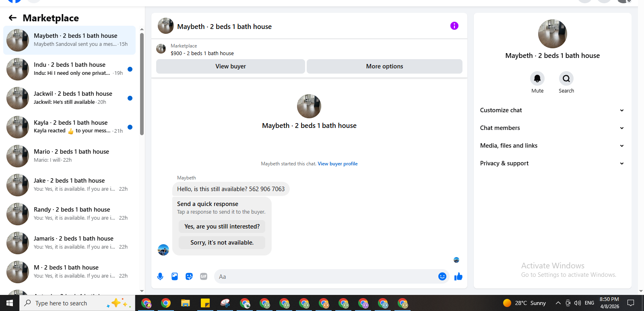Open the Jake conversation in the list
The image size is (644, 311).
click(x=69, y=185)
